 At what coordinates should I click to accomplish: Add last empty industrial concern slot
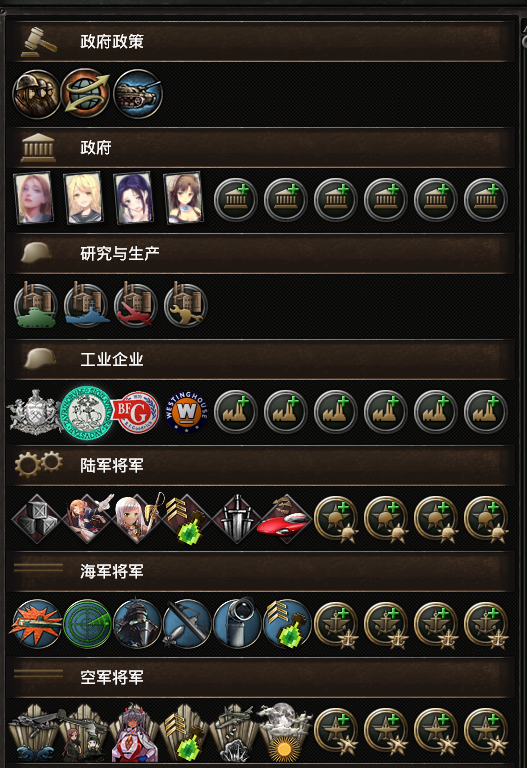tap(486, 411)
